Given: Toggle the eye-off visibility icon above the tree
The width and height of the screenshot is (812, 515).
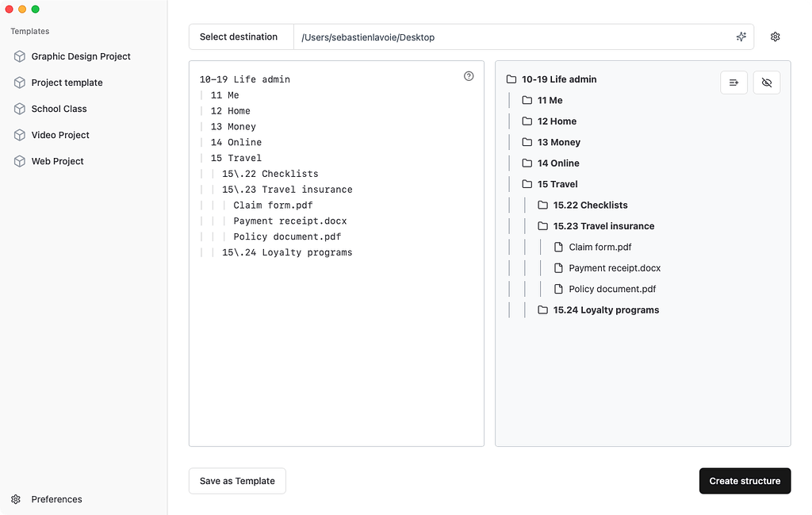Looking at the screenshot, I should [766, 82].
